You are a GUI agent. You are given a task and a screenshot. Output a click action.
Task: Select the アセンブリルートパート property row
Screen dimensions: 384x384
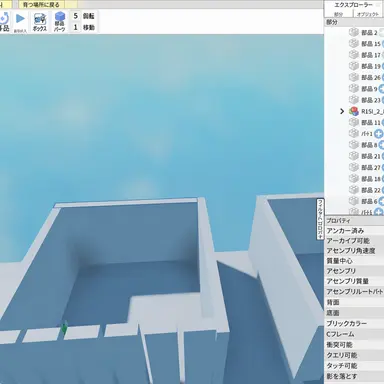click(x=354, y=291)
